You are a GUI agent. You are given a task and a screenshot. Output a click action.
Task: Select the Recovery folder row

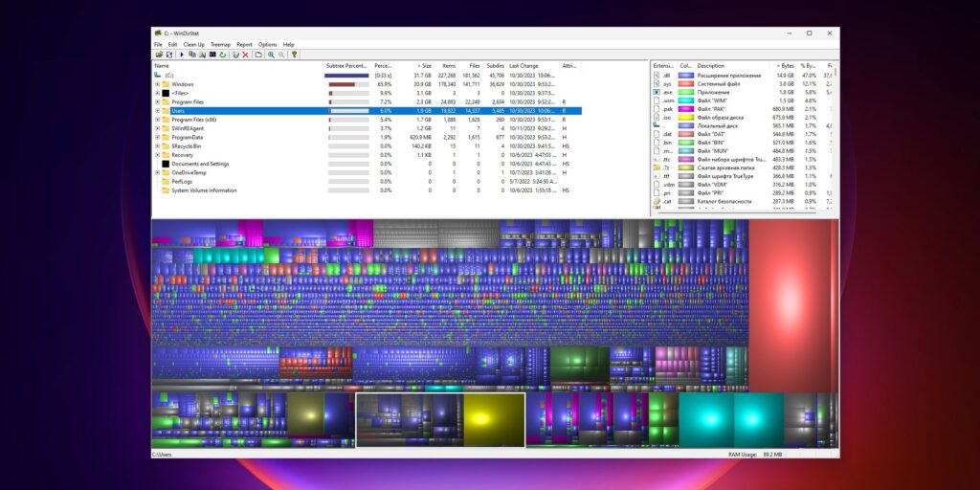coord(367,155)
